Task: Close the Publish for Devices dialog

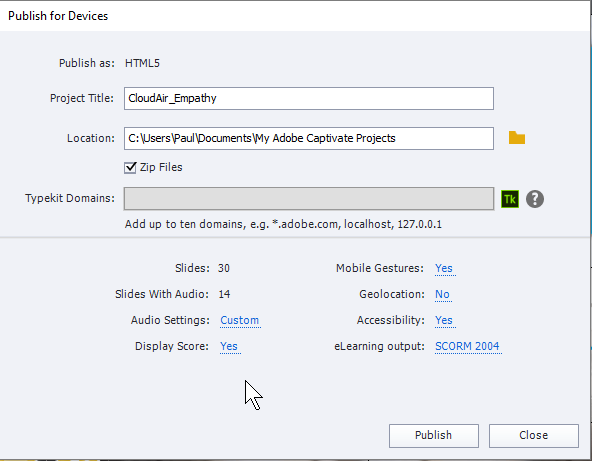Action: coord(533,436)
